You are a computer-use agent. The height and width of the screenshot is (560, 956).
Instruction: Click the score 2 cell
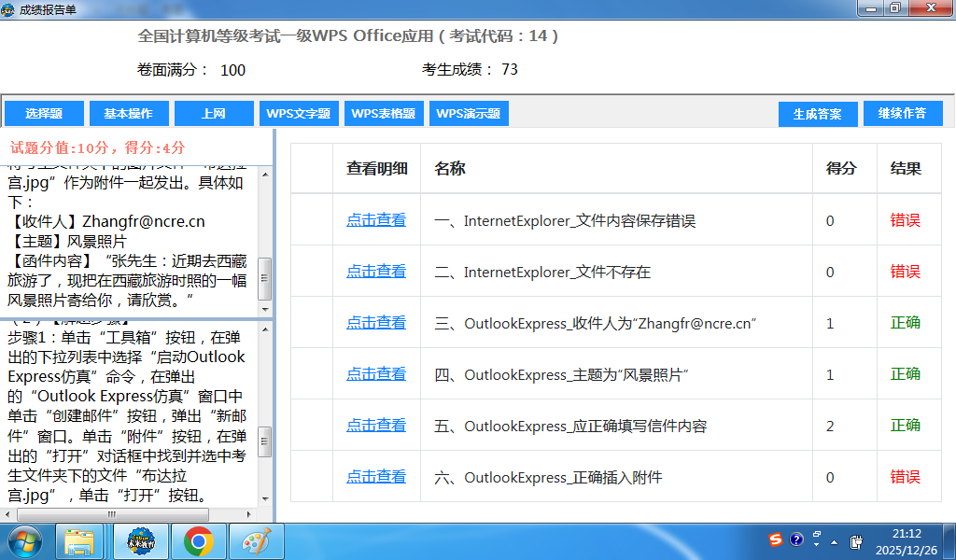tap(844, 426)
